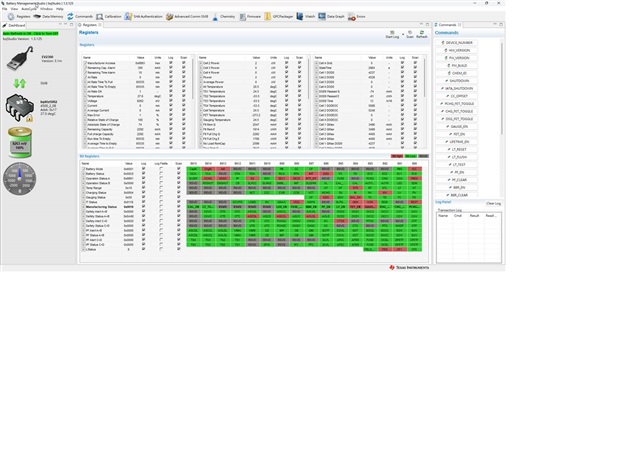Click the green SMB communication arrows
The image size is (640, 466).
pos(20,84)
